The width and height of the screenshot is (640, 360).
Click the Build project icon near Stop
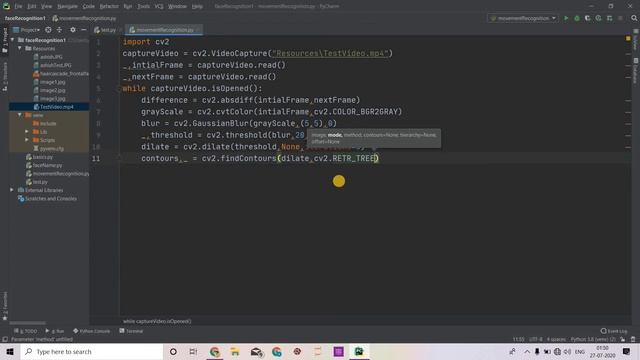[609, 18]
